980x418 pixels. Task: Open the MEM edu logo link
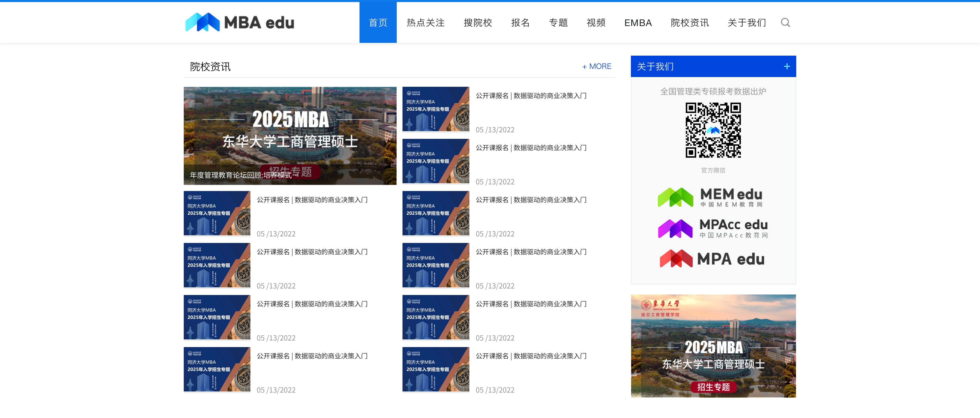[710, 197]
